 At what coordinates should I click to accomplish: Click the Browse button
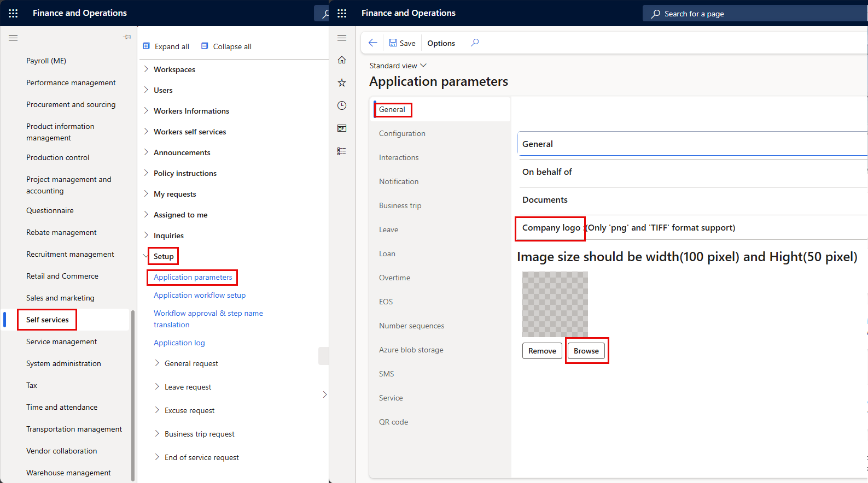click(586, 351)
